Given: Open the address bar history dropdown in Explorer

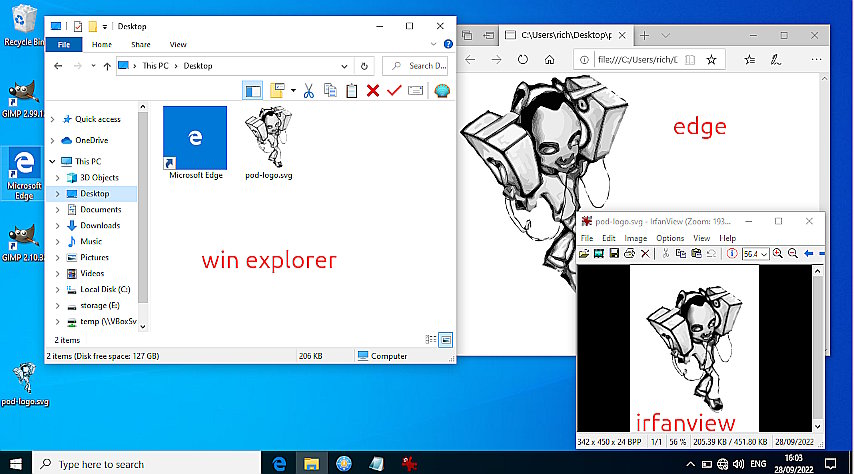Looking at the screenshot, I should pyautogui.click(x=344, y=66).
